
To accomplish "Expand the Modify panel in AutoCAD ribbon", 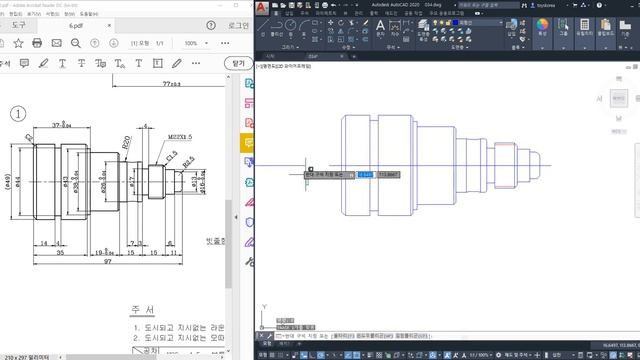I will pyautogui.click(x=348, y=47).
